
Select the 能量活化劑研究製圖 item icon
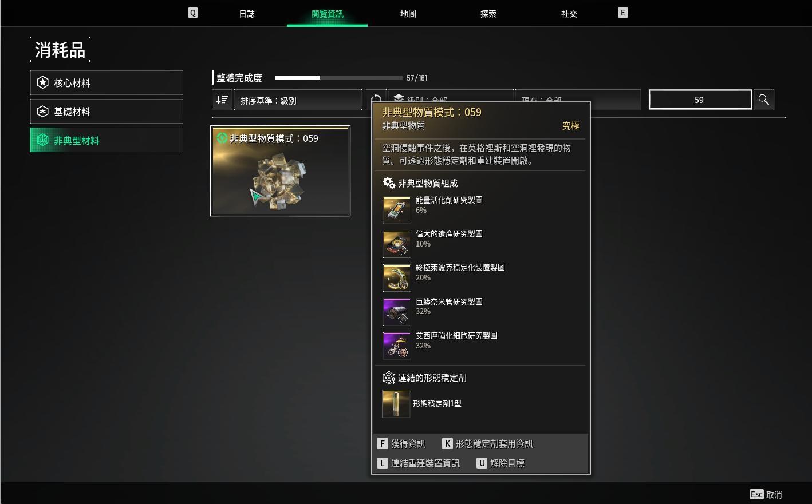pos(397,210)
